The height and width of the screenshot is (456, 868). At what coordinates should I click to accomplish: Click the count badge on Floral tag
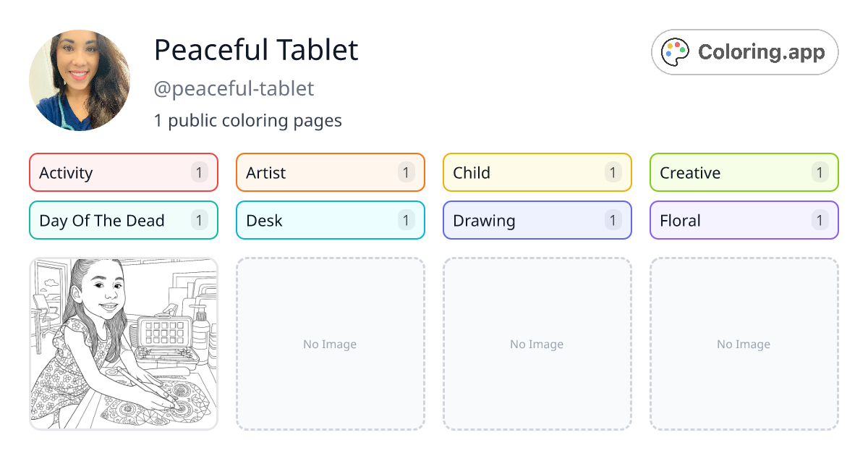(x=820, y=220)
